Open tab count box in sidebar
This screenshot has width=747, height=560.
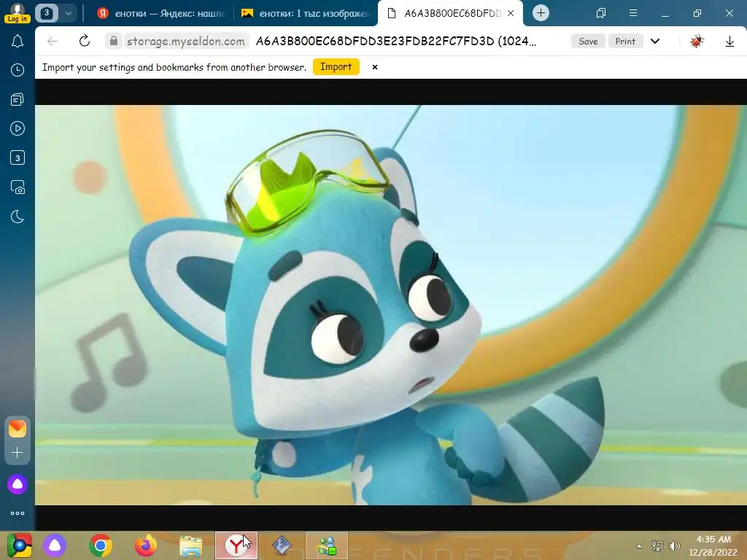(x=18, y=157)
